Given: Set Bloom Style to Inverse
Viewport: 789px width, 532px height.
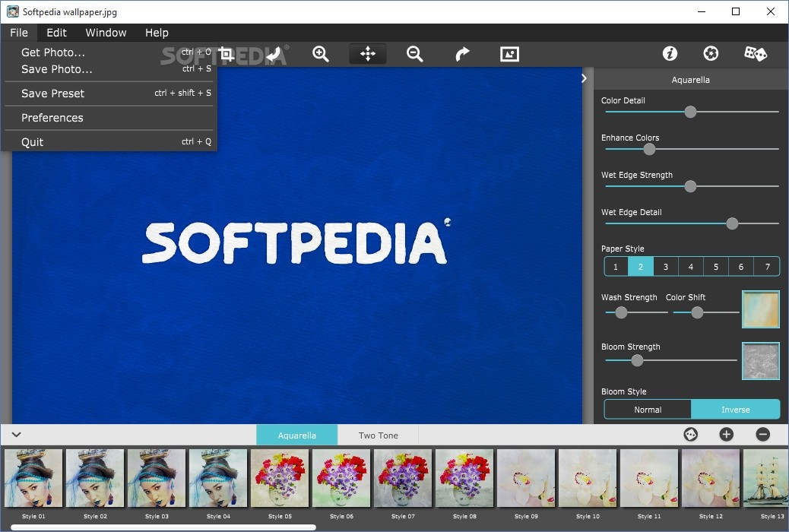Looking at the screenshot, I should click(736, 410).
